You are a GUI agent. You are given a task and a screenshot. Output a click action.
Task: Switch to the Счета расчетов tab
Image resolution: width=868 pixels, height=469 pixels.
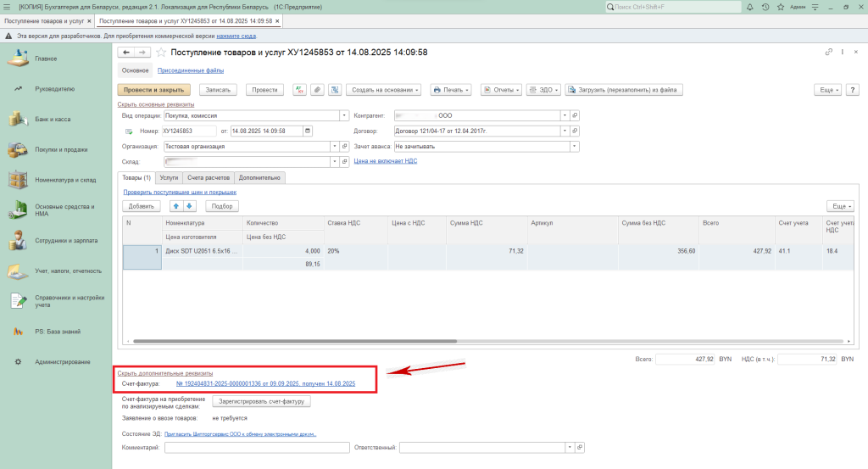(x=209, y=178)
